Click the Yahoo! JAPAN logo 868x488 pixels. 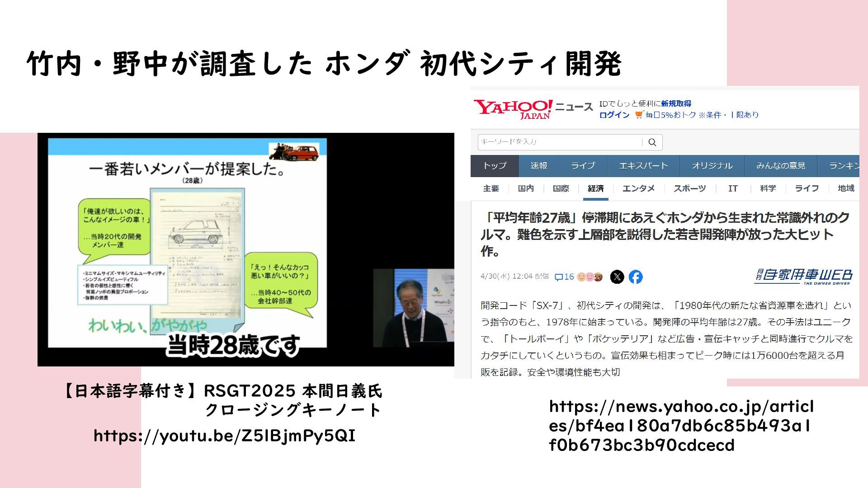(x=513, y=108)
